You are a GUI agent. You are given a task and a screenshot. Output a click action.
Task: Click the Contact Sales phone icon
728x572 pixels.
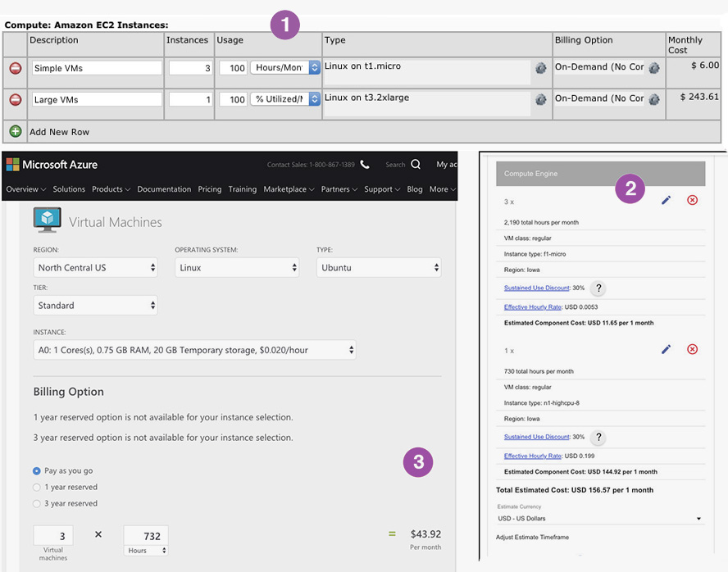[365, 165]
